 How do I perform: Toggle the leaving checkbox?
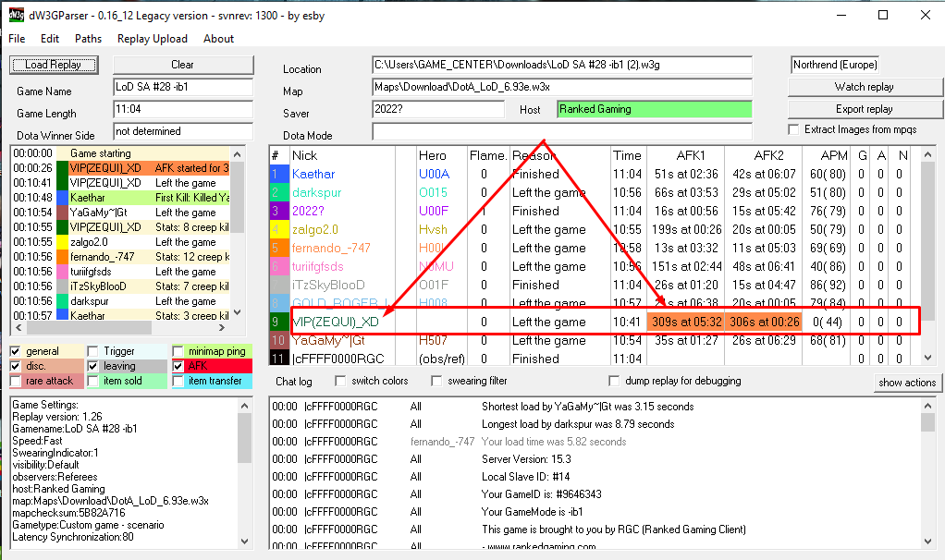pyautogui.click(x=92, y=366)
